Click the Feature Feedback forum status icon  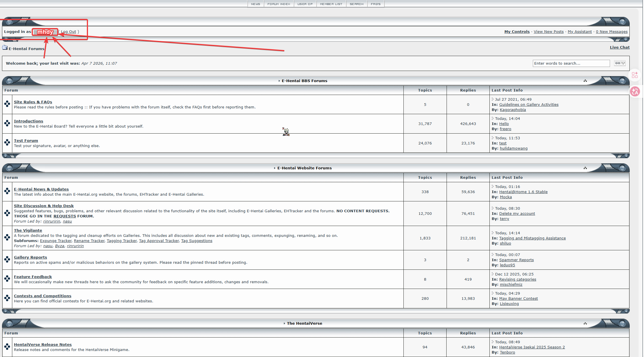7,279
